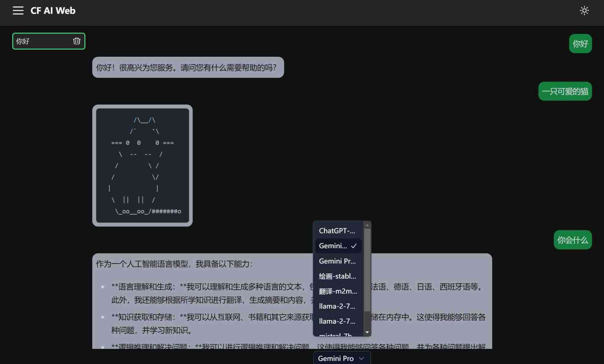Click the 一只可爱的猫 user message
The image size is (604, 364).
(565, 91)
